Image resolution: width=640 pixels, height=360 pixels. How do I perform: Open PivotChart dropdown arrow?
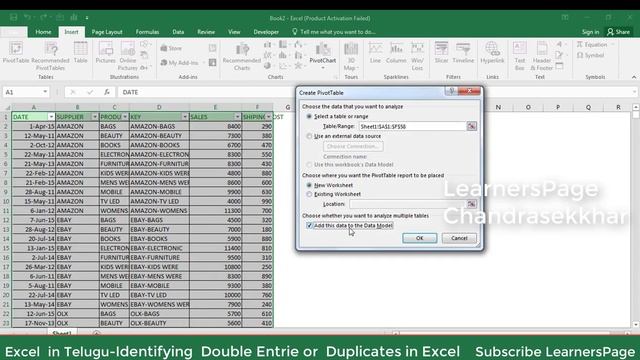coord(322,68)
